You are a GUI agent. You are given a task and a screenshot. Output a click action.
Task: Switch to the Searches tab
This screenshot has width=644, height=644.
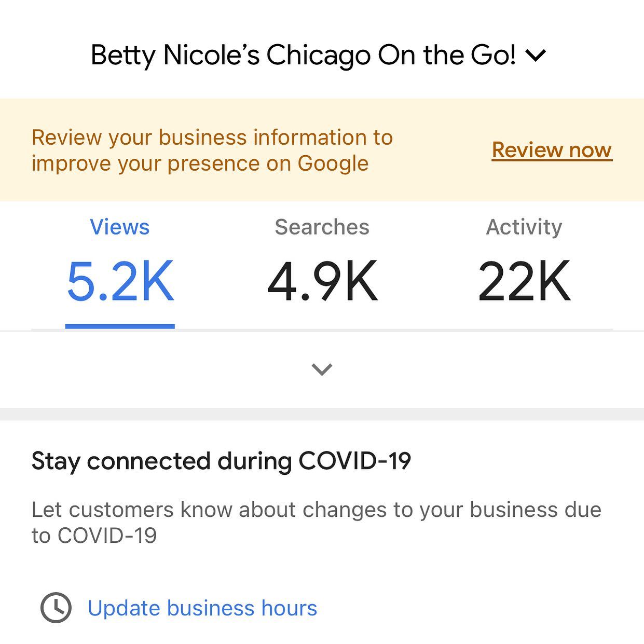point(322,267)
